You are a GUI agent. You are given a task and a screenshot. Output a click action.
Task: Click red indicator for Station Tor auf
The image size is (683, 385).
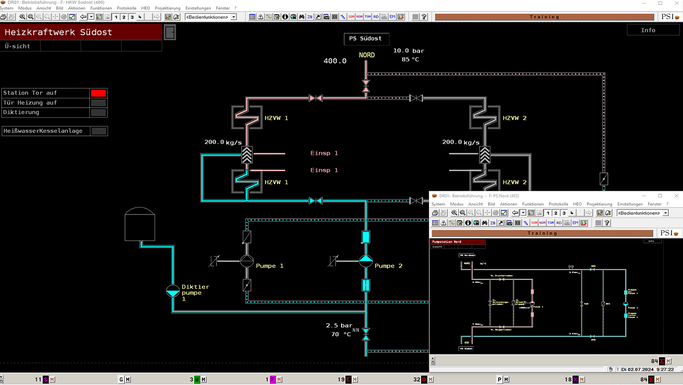click(98, 93)
